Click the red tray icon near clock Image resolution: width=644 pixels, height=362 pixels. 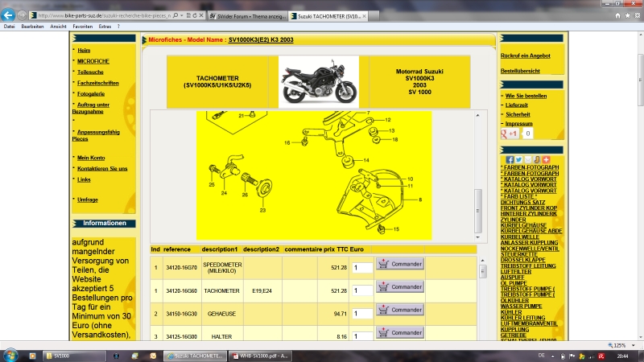pyautogui.click(x=601, y=356)
